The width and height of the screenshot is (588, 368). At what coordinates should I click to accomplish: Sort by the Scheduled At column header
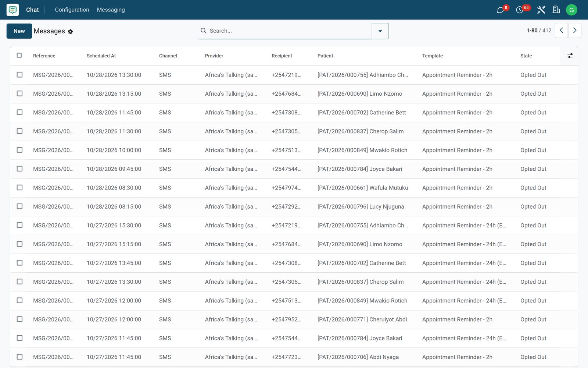tap(101, 56)
